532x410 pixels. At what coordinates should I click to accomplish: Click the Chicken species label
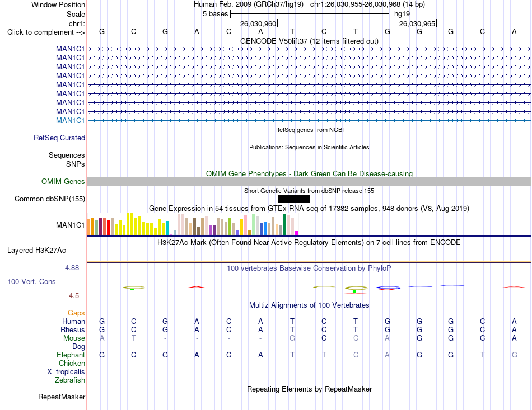(x=72, y=363)
